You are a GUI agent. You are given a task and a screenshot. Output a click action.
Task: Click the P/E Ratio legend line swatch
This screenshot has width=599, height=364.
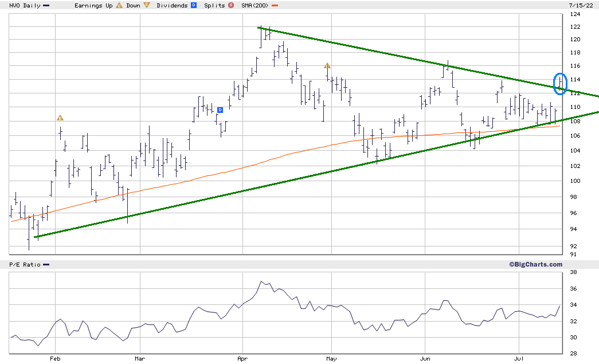click(x=46, y=265)
